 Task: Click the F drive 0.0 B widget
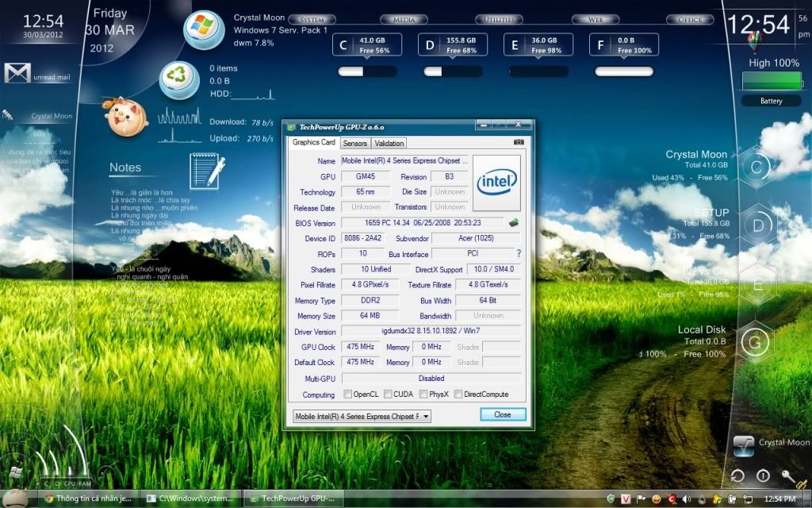(624, 45)
